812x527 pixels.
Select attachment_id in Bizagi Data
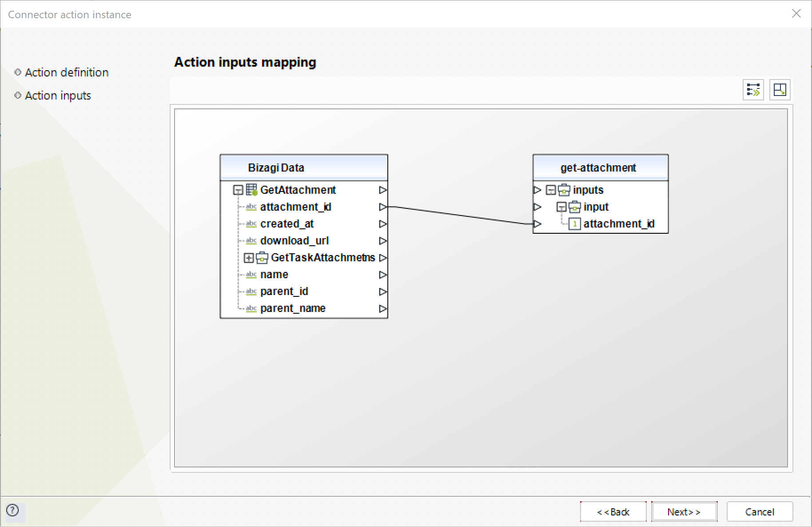(x=296, y=207)
